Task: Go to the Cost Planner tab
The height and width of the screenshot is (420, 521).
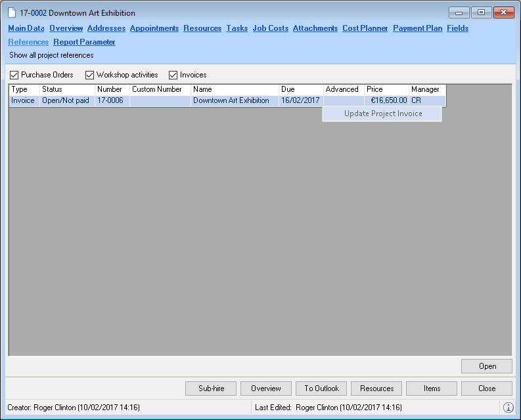Action: click(x=365, y=28)
